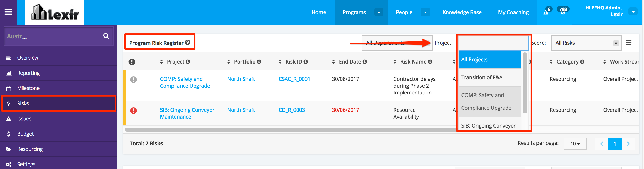This screenshot has height=169, width=644.
Task: Open the alerts warning icon with badge 6
Action: coord(546,12)
